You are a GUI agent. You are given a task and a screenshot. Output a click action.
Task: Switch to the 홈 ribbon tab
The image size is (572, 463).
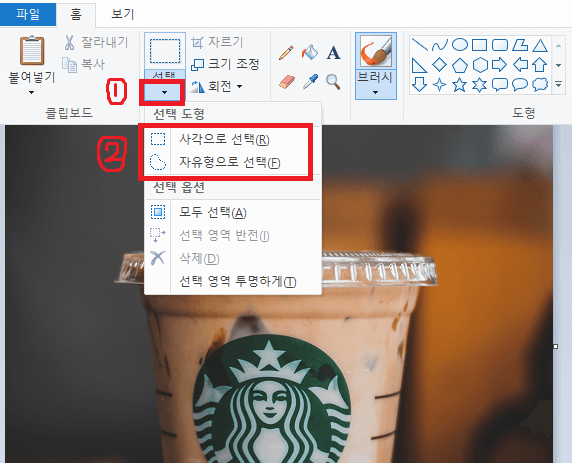pos(76,15)
